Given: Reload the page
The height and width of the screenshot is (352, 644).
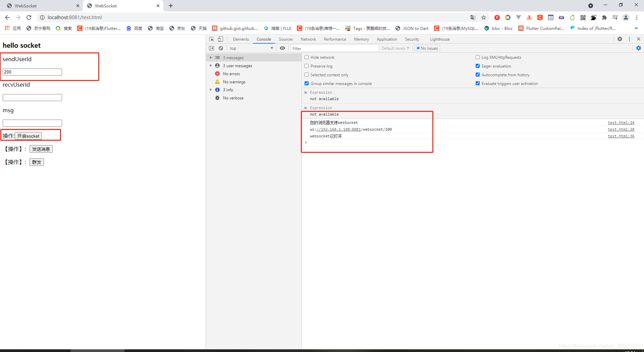Looking at the screenshot, I should pos(29,17).
